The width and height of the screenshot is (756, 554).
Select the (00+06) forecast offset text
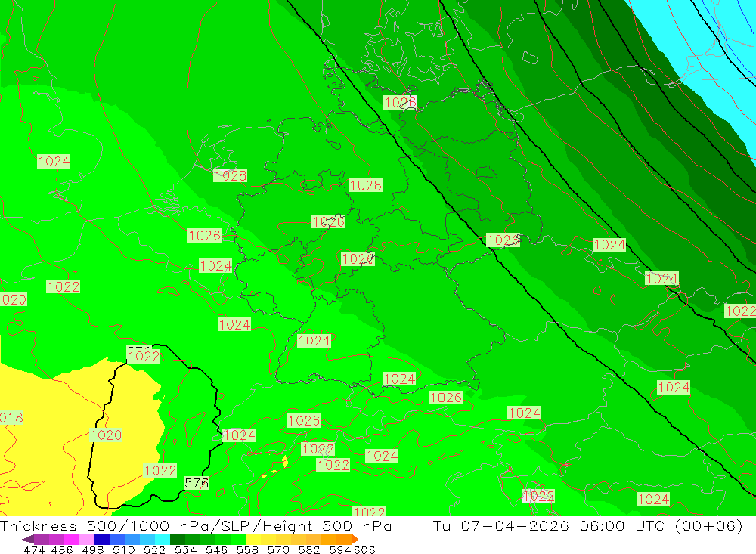709,525
